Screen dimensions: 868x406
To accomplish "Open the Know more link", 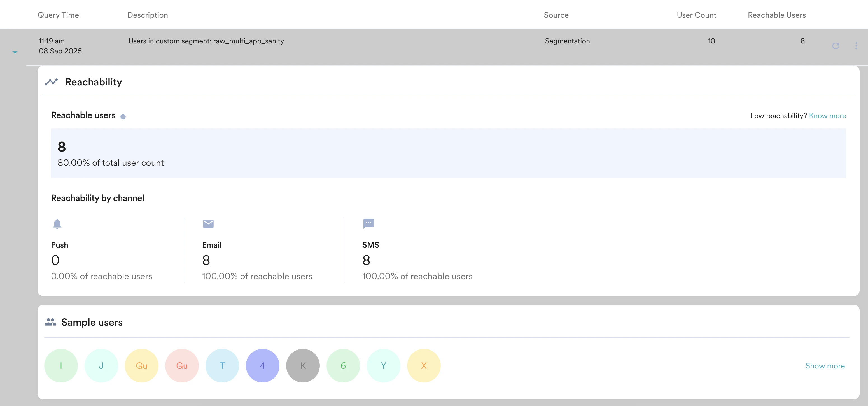I will (827, 116).
